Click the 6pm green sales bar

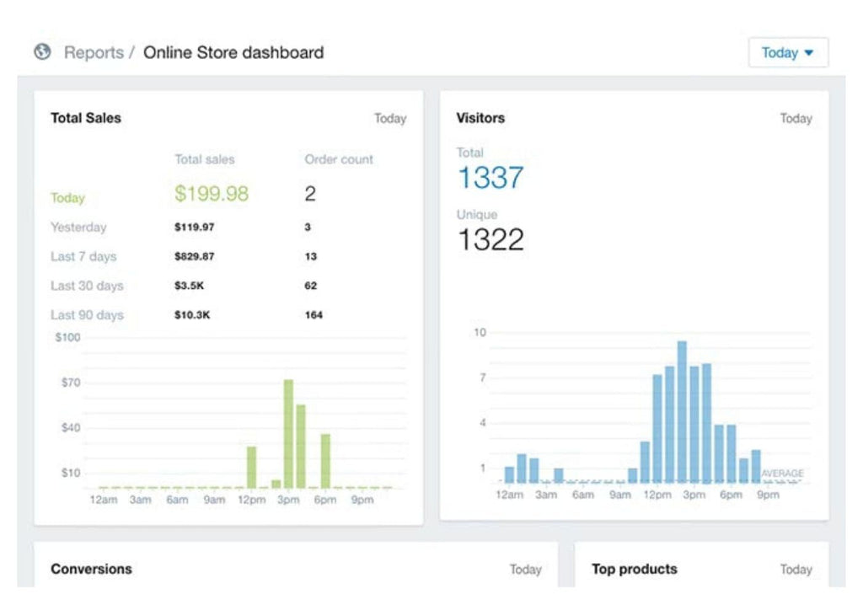[325, 460]
